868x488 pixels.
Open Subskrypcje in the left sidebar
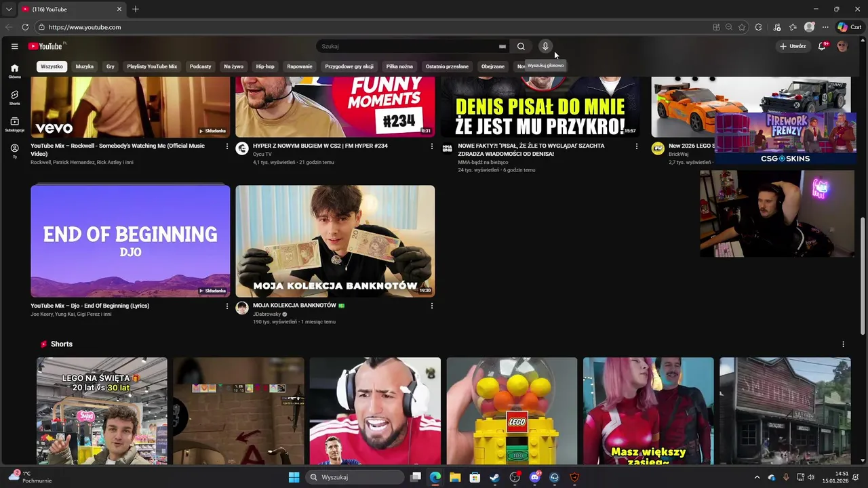(x=14, y=125)
